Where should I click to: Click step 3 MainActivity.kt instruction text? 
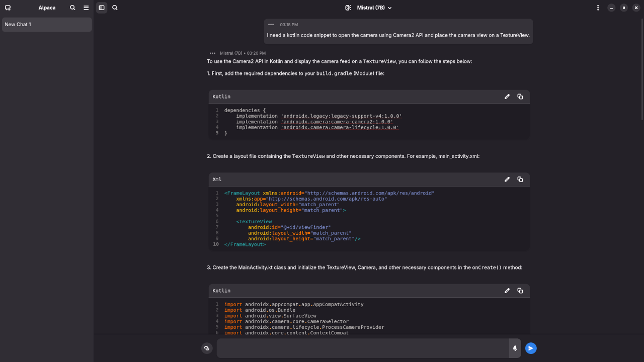tap(365, 267)
